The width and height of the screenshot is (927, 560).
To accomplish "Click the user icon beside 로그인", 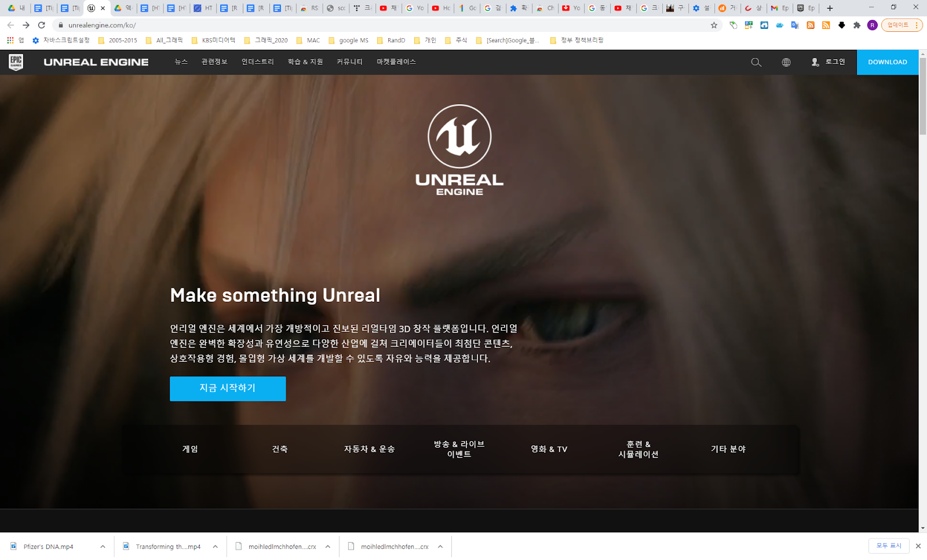I will point(815,62).
